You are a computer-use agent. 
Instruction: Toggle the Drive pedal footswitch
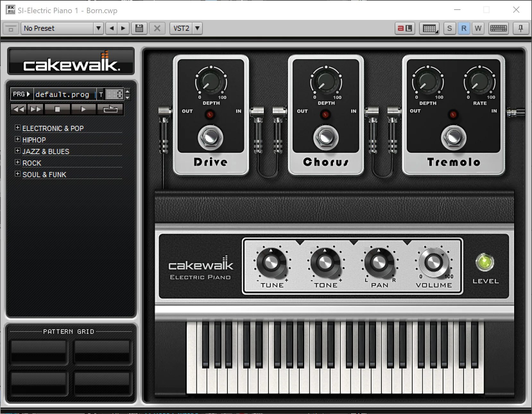pos(210,138)
